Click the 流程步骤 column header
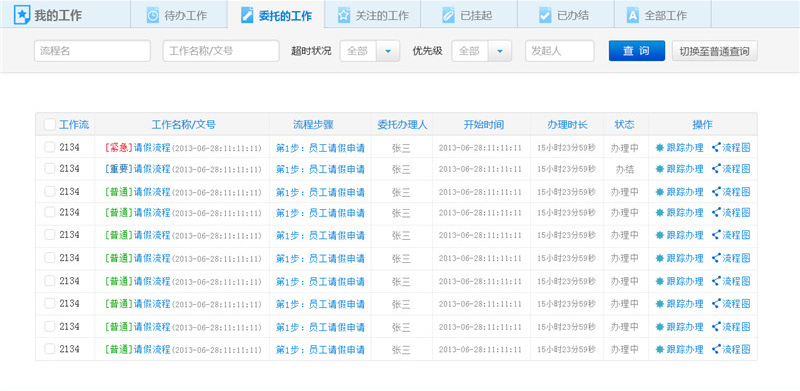The width and height of the screenshot is (800, 391). [313, 125]
